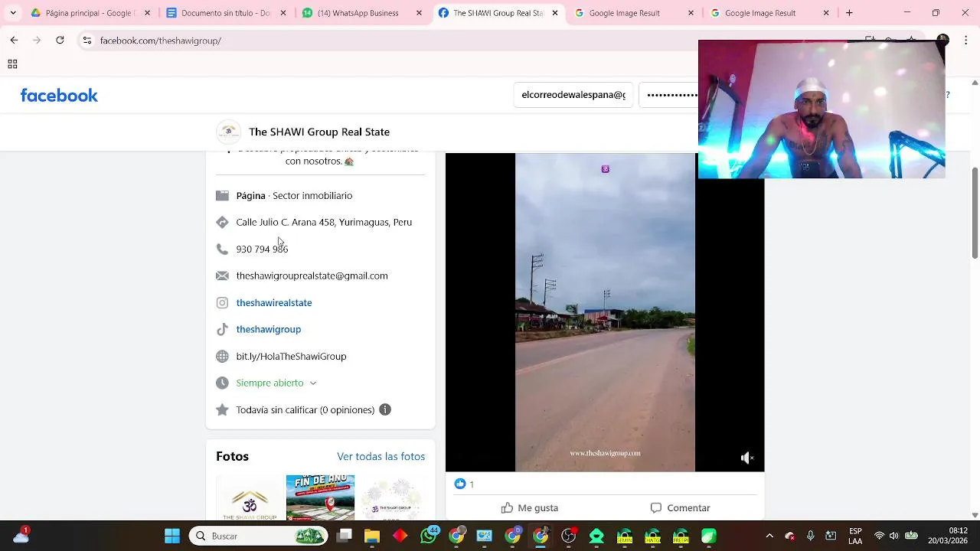
Task: Click the clock icon beside Siempre abierto
Action: (222, 383)
